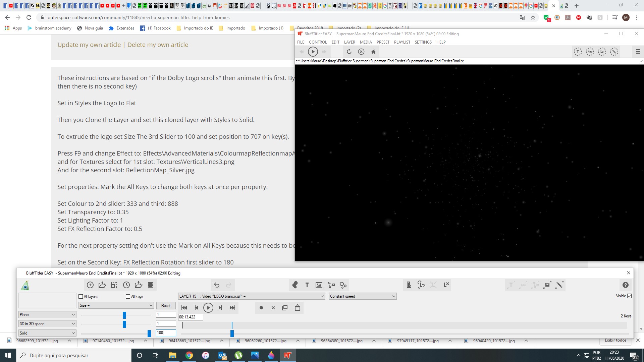Viewport: 644px width, 362px height.
Task: Click the 00:13.422 time input field
Action: pyautogui.click(x=191, y=317)
